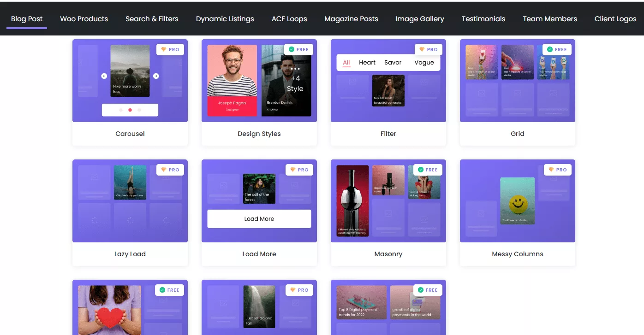The height and width of the screenshot is (335, 644).
Task: Click the microphone image in Masonry card
Action: tap(388, 180)
